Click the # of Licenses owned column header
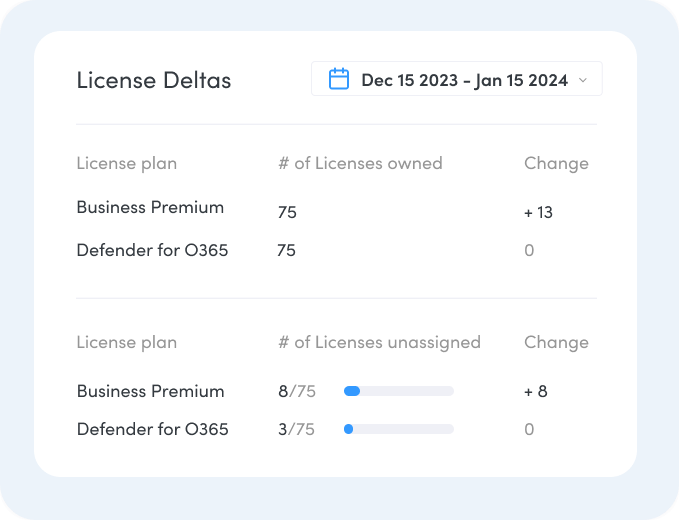The image size is (679, 520). (x=360, y=163)
